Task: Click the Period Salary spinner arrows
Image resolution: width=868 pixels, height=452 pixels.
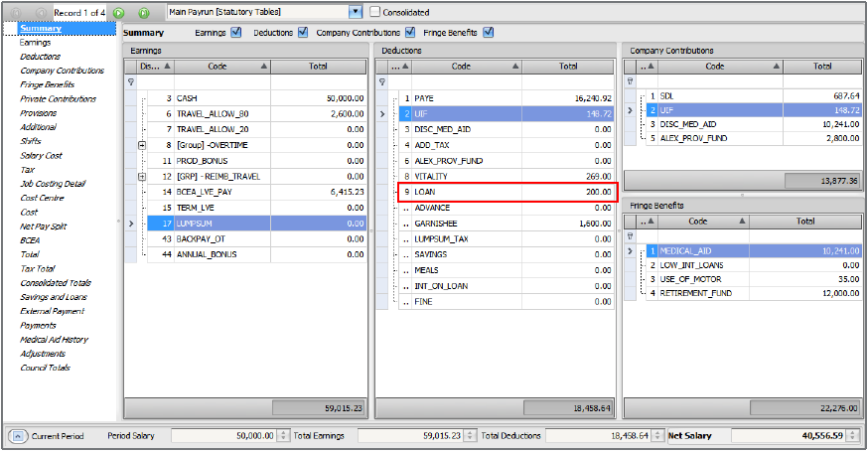Action: [283, 436]
